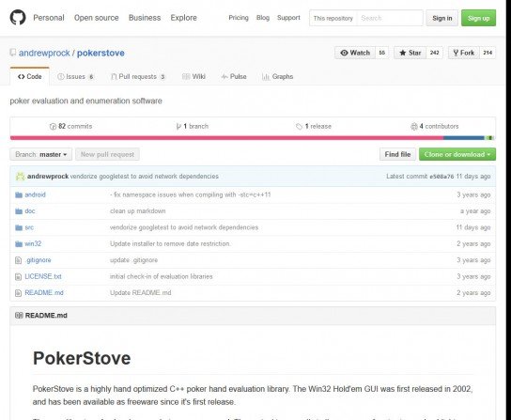
Task: Open the Graphs tab
Action: tap(278, 77)
